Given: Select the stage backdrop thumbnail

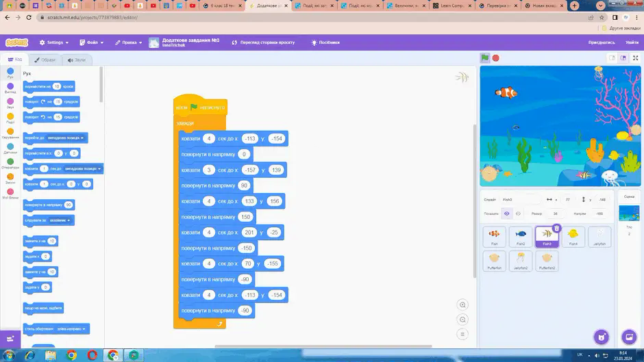Looking at the screenshot, I should tap(629, 214).
